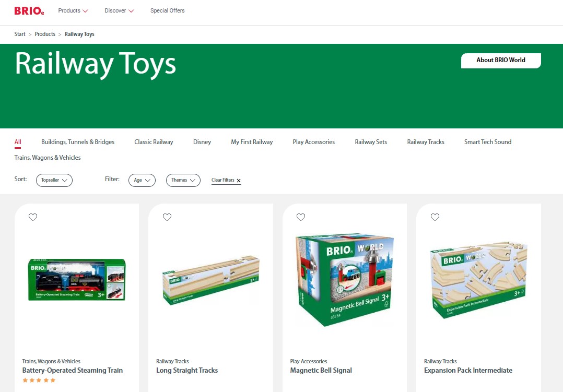563x392 pixels.
Task: Add Magnetic Bell Signal to wishlist heart
Action: 301,217
